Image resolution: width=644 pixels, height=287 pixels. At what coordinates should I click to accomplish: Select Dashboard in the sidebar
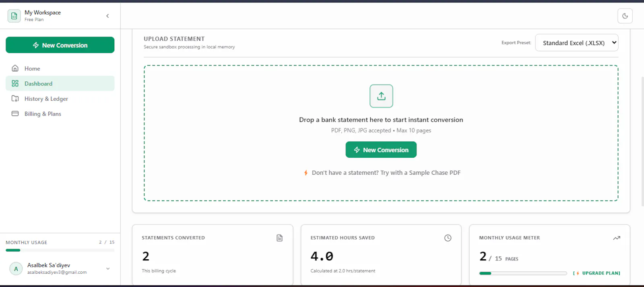point(60,83)
